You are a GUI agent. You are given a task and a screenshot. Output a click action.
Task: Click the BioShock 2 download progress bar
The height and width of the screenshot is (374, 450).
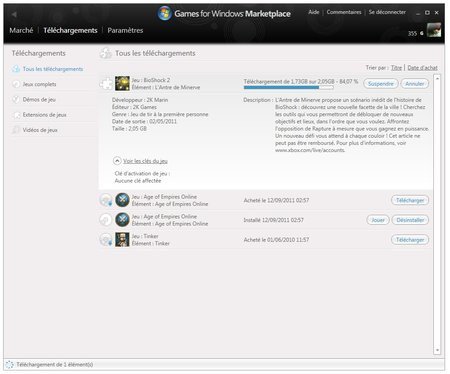tap(288, 88)
